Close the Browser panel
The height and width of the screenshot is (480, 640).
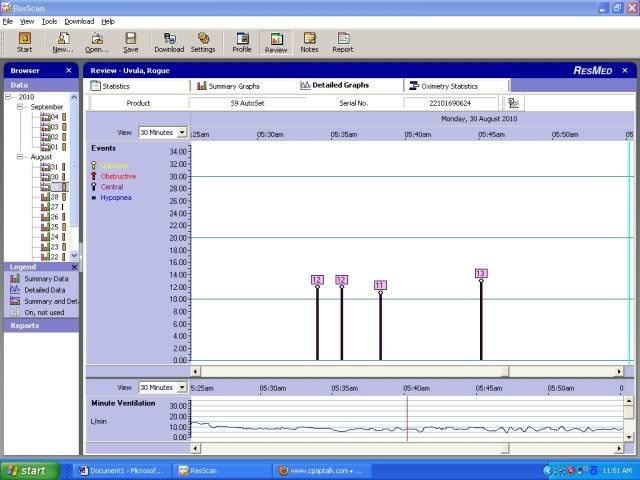(69, 71)
